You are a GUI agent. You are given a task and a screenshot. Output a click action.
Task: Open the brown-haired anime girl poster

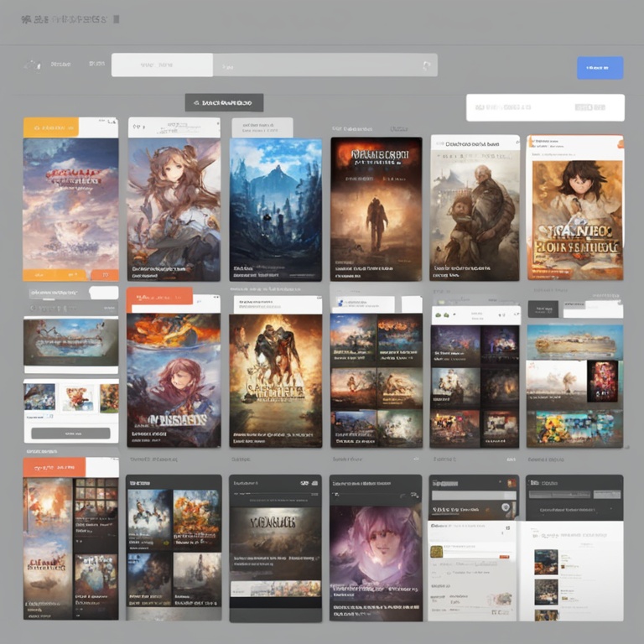click(x=174, y=210)
